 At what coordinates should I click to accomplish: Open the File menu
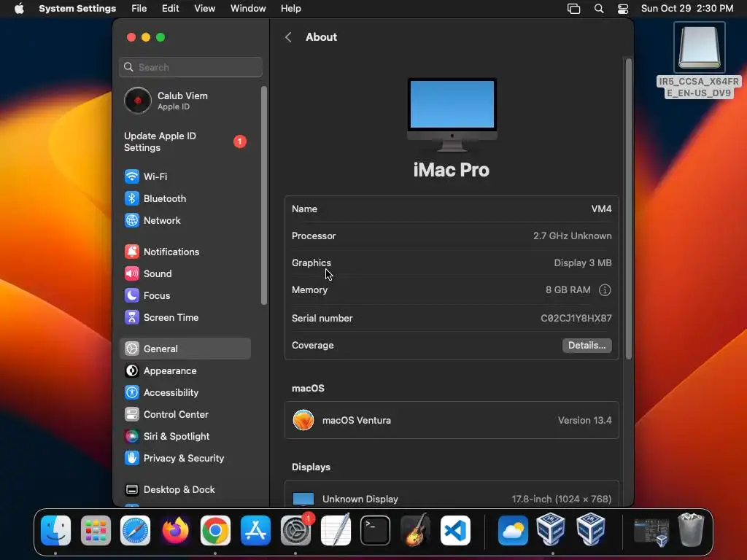point(139,9)
